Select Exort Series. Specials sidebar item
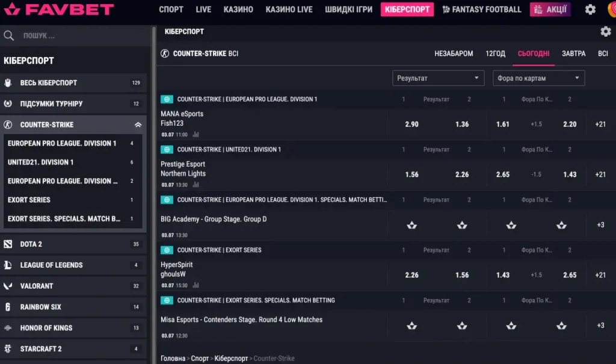This screenshot has width=616, height=364. pyautogui.click(x=73, y=219)
